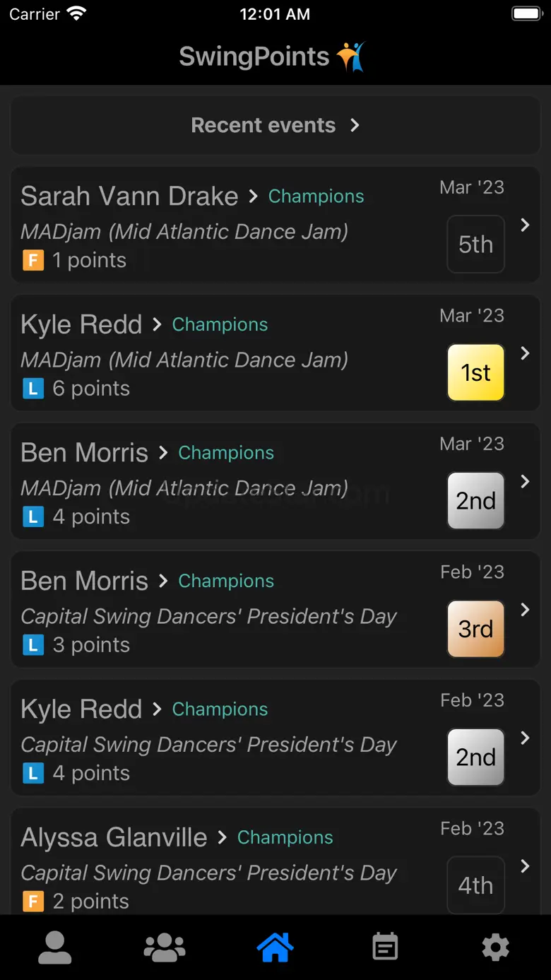Open Settings via the gear icon
Viewport: 551px width, 980px height.
pos(495,947)
